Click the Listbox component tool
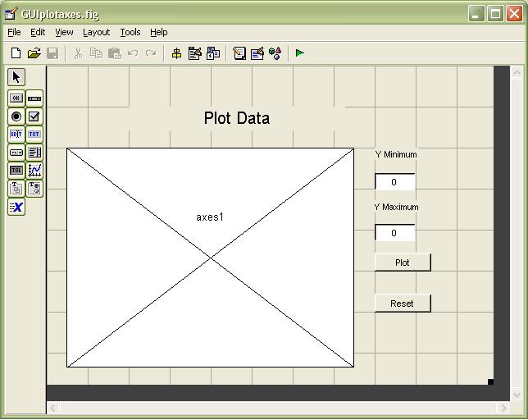The height and width of the screenshot is (420, 528). (34, 153)
